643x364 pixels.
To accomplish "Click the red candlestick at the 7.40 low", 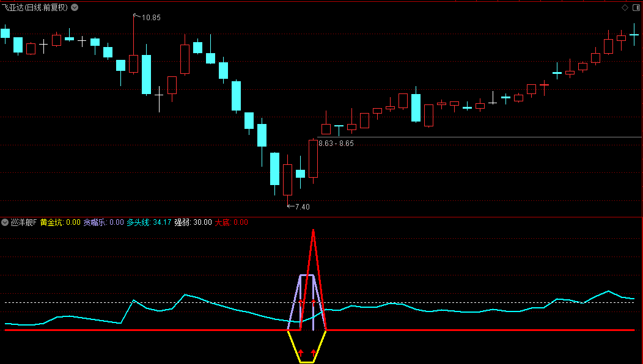I will 287,180.
